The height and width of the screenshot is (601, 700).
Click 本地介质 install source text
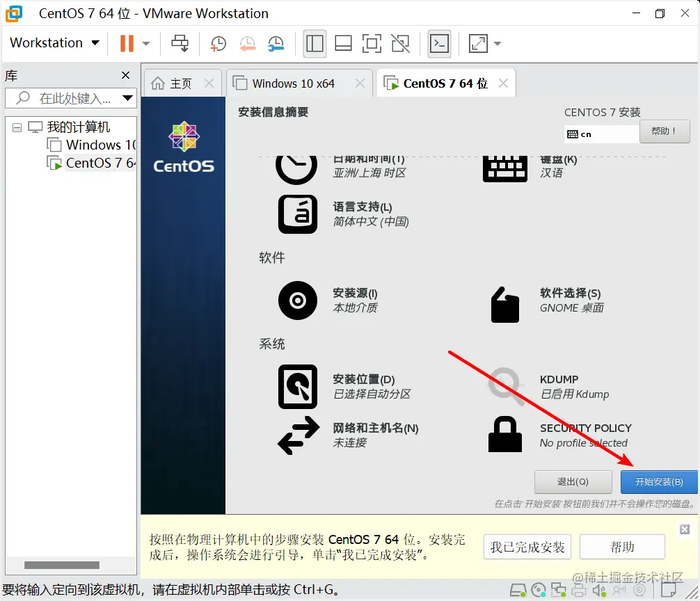coord(355,308)
